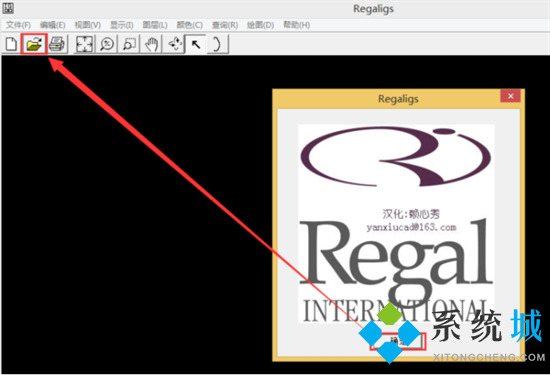The width and height of the screenshot is (550, 375).
Task: Click the Print icon
Action: [x=57, y=44]
